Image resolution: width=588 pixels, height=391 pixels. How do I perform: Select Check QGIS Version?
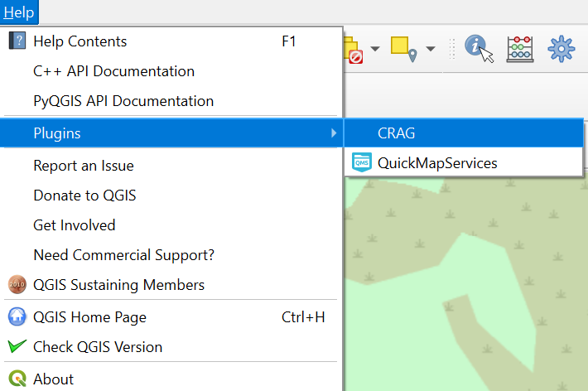click(x=171, y=347)
